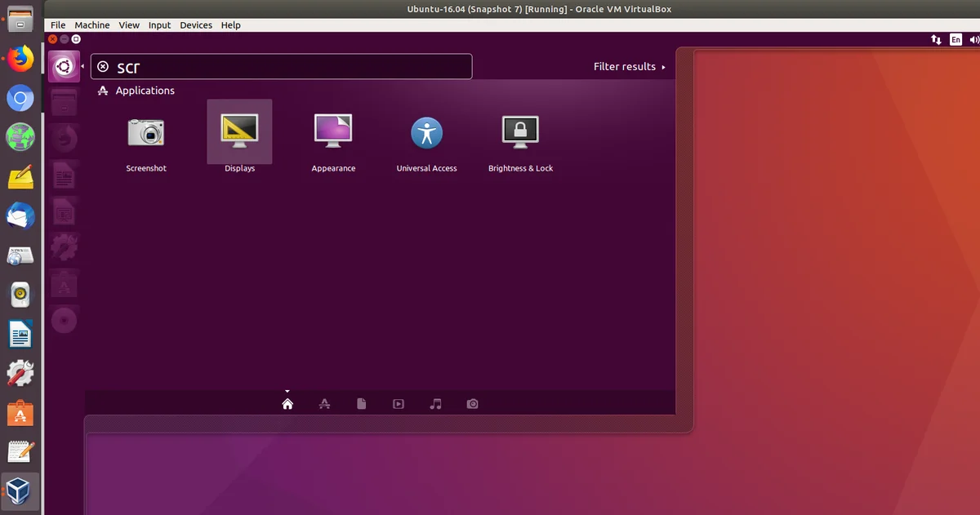
Task: Switch to the Music lens
Action: point(435,403)
